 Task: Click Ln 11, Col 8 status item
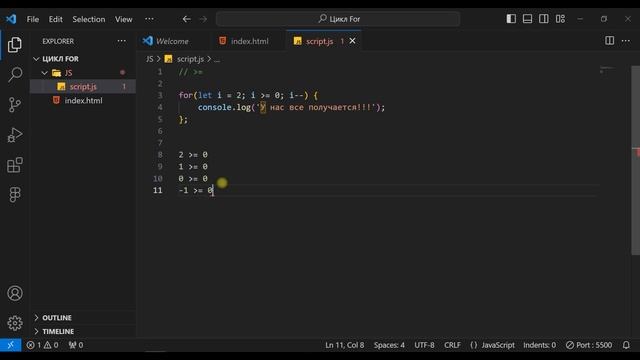tap(344, 345)
